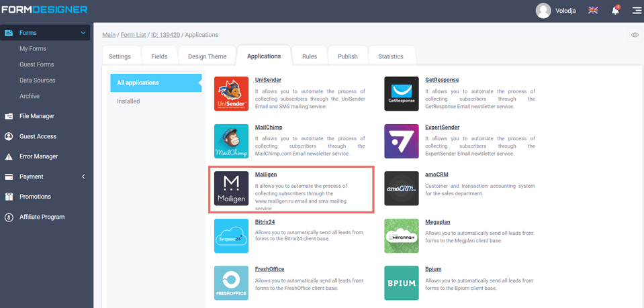The height and width of the screenshot is (308, 644).
Task: Go to the Publish tab
Action: pyautogui.click(x=348, y=56)
